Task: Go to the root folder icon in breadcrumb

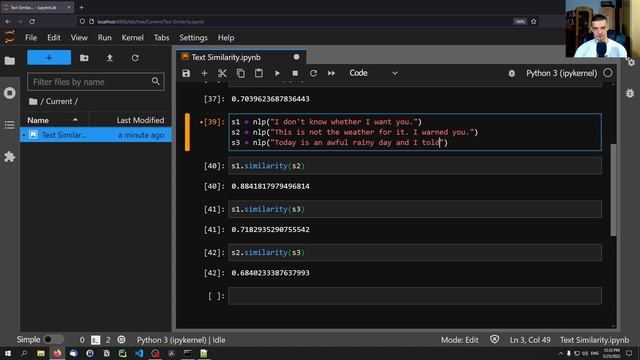Action: [x=33, y=101]
